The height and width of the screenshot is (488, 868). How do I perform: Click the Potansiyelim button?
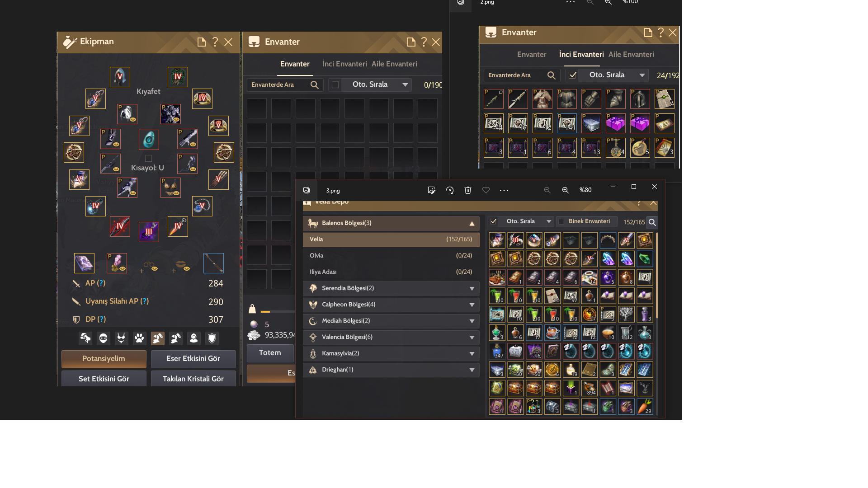coord(104,359)
